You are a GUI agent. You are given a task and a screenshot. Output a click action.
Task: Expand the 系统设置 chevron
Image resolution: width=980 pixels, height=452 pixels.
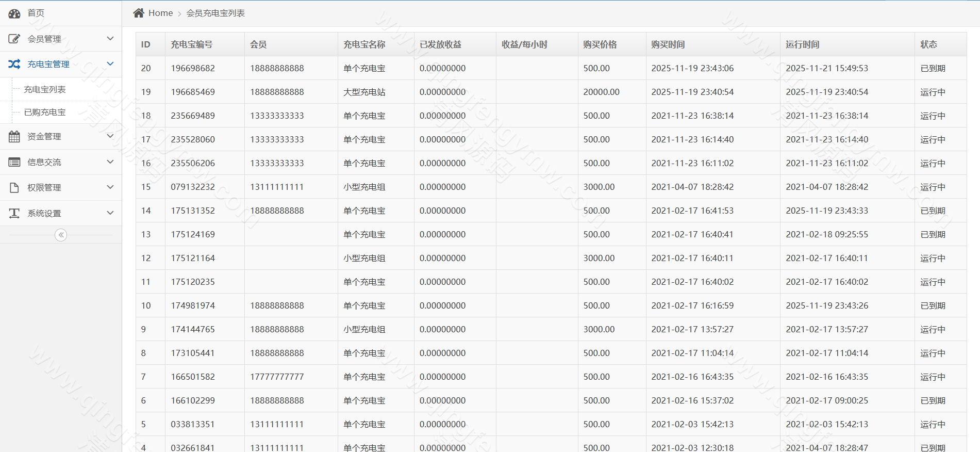110,213
